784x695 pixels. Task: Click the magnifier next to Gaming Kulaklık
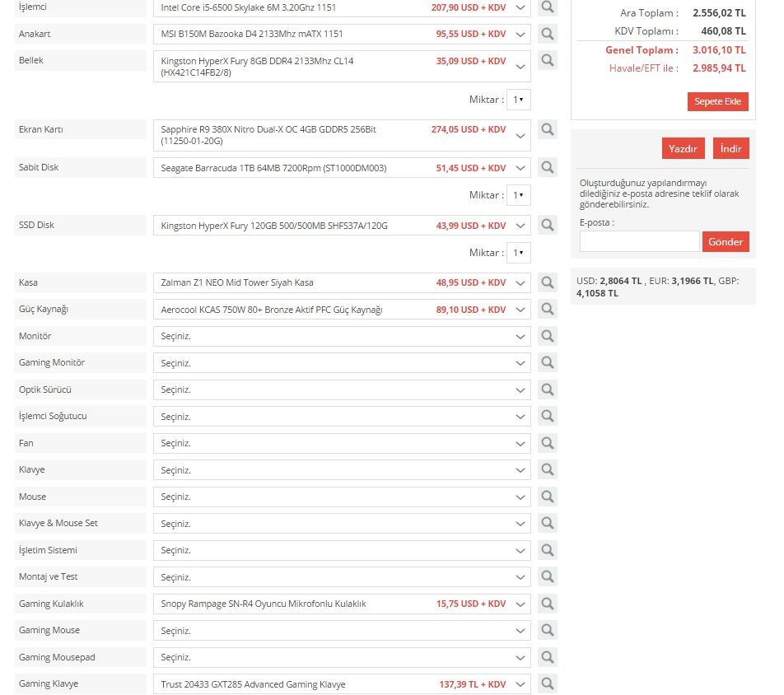point(548,604)
